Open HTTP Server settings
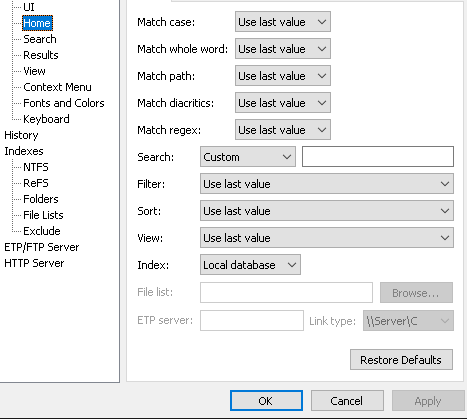Screen dimensions: 467x419 point(34,263)
